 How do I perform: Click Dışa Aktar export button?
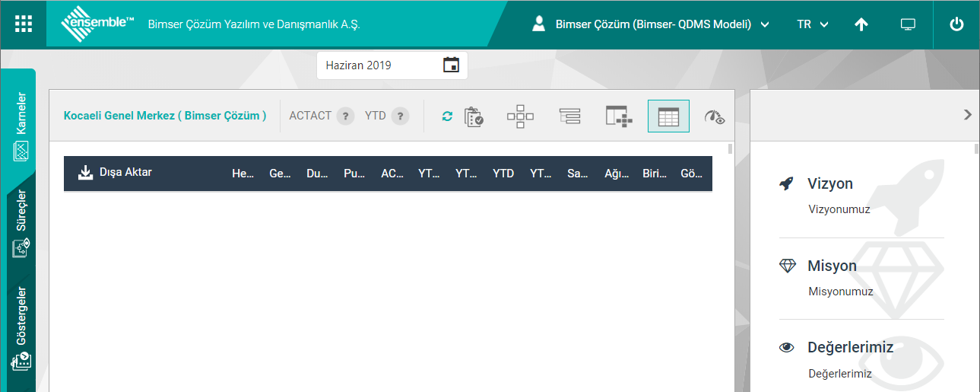(x=115, y=172)
